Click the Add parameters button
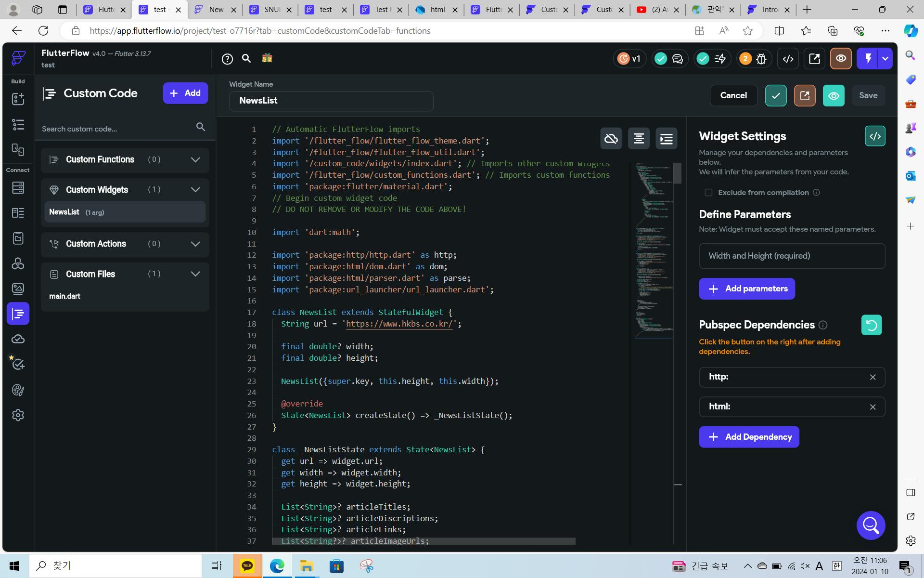 pos(746,289)
